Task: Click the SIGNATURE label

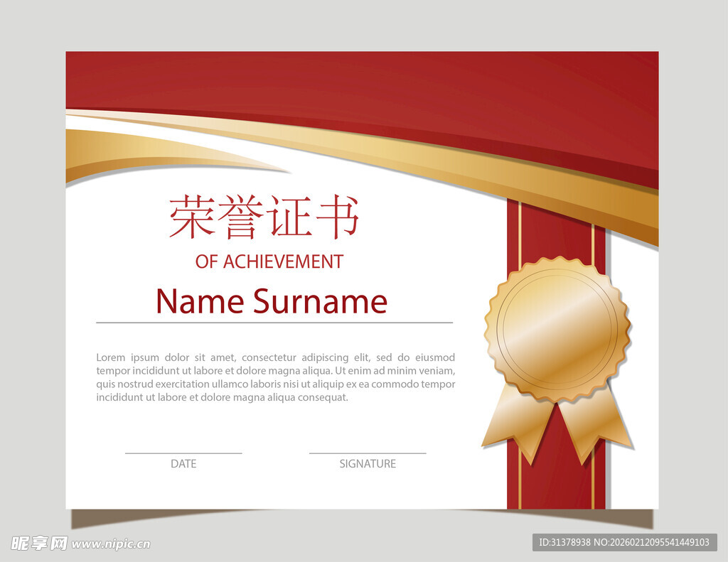Action: coord(368,464)
